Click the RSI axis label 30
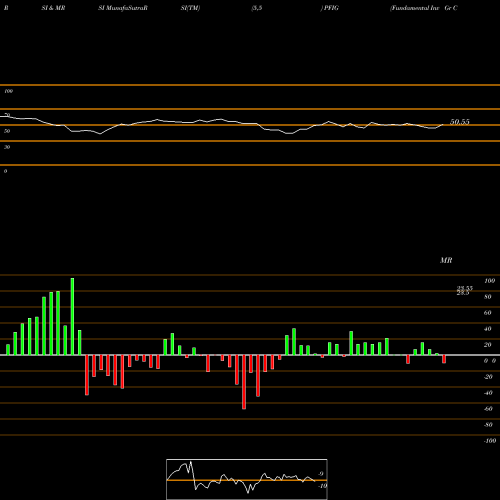500x500 pixels. [7, 147]
